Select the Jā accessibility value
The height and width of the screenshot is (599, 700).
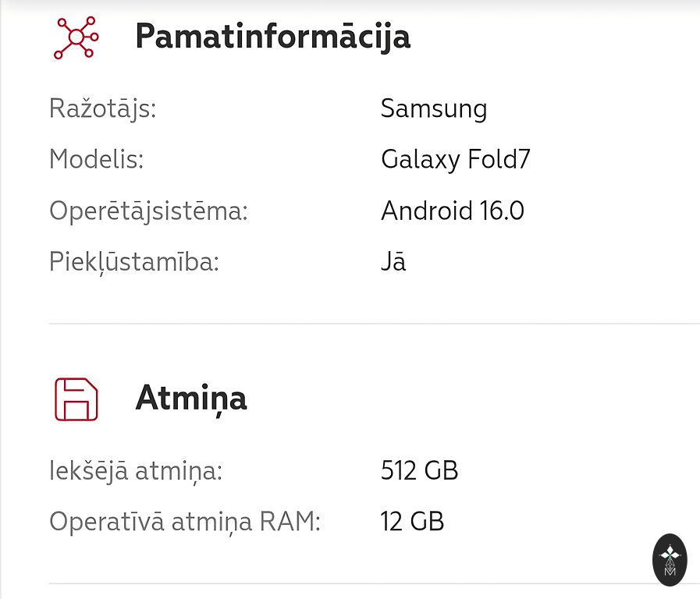[x=393, y=262]
